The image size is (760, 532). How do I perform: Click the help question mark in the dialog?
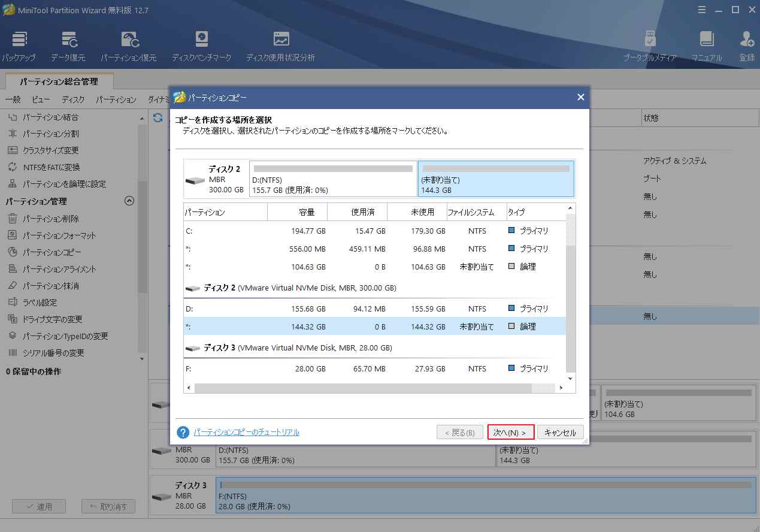point(182,432)
